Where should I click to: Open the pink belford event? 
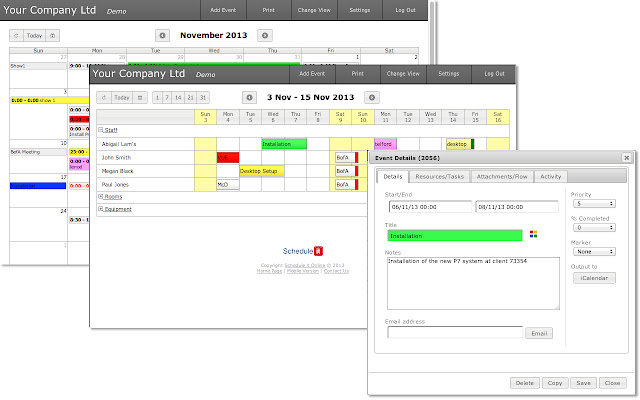385,144
